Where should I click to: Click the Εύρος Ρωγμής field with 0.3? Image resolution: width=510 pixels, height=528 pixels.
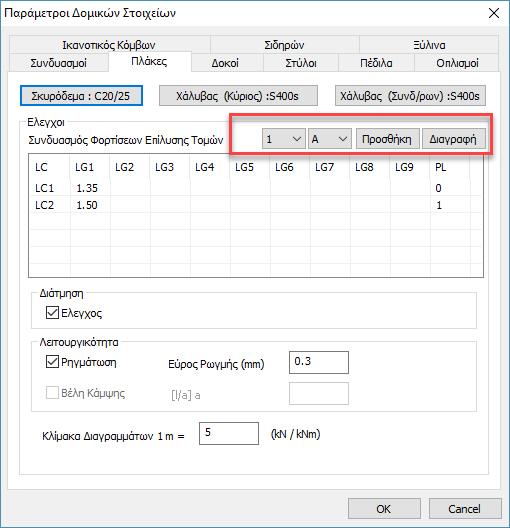pyautogui.click(x=319, y=362)
